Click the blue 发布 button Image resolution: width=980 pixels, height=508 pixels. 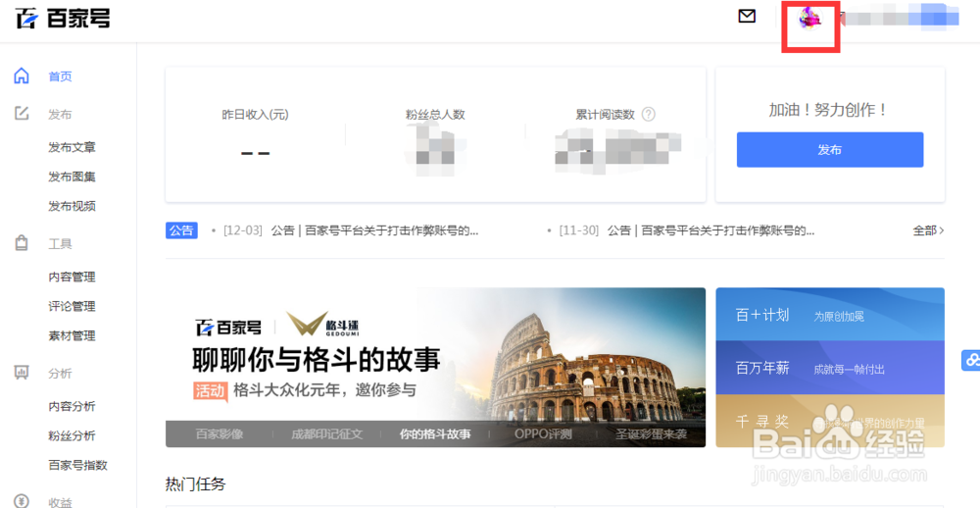tap(829, 149)
